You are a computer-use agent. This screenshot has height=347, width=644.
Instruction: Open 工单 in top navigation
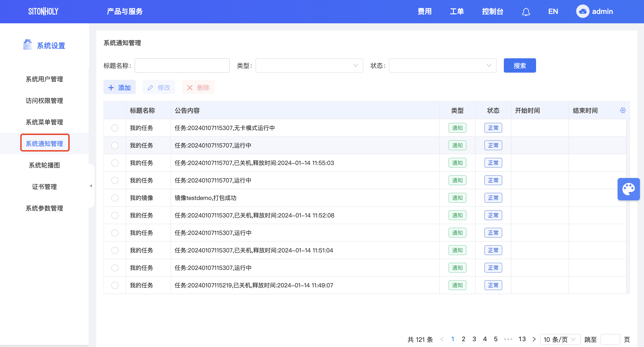457,11
